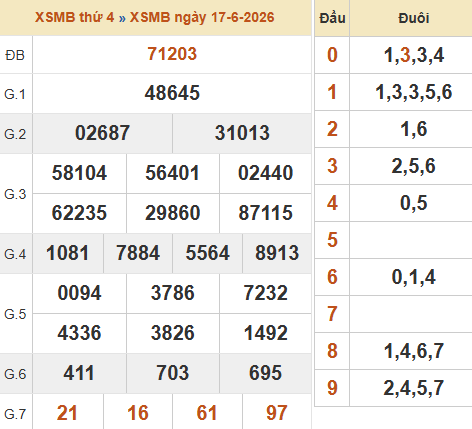This screenshot has height=429, width=472.
Task: Select the G.3 number 87115
Action: (265, 213)
